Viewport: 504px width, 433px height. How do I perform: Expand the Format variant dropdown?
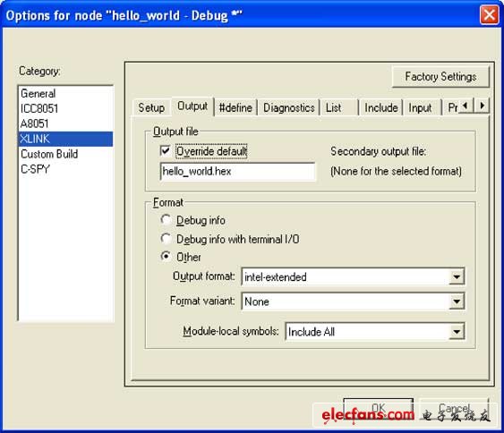(x=457, y=301)
